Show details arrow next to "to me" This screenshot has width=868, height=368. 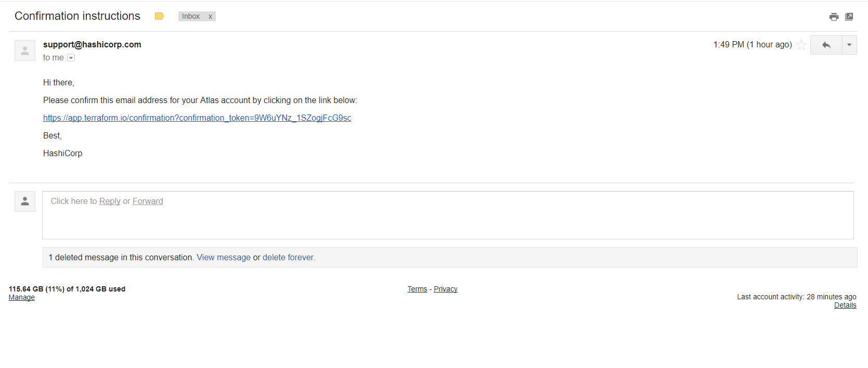point(71,58)
